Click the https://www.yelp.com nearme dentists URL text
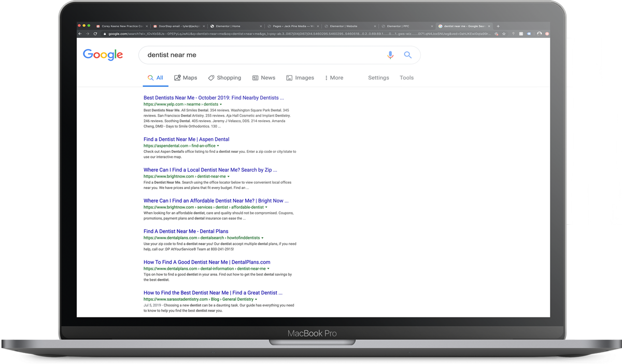Viewport: 622px width, 364px height. click(x=181, y=105)
